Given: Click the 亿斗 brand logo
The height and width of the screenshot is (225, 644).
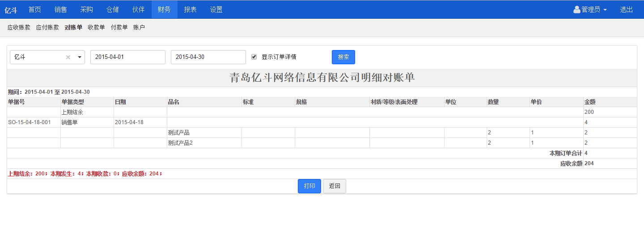Looking at the screenshot, I should [x=11, y=10].
